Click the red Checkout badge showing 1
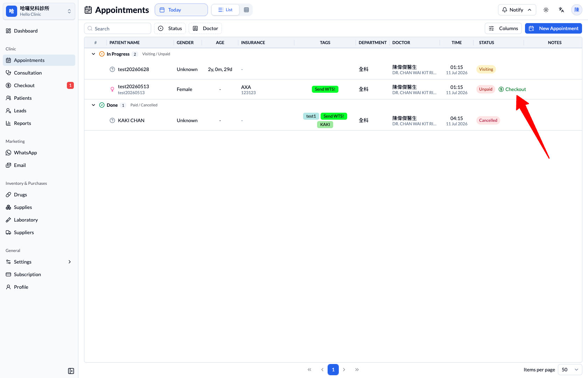 (70, 85)
